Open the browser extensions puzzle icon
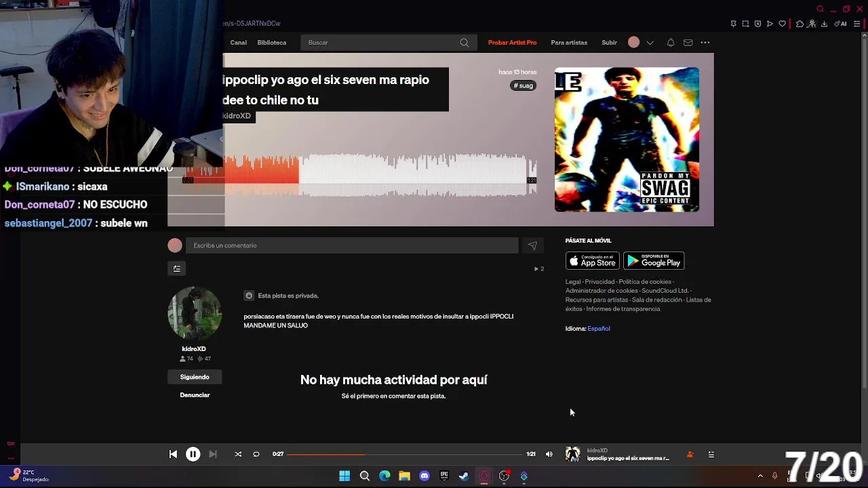Viewport: 868px width, 488px height. (800, 24)
